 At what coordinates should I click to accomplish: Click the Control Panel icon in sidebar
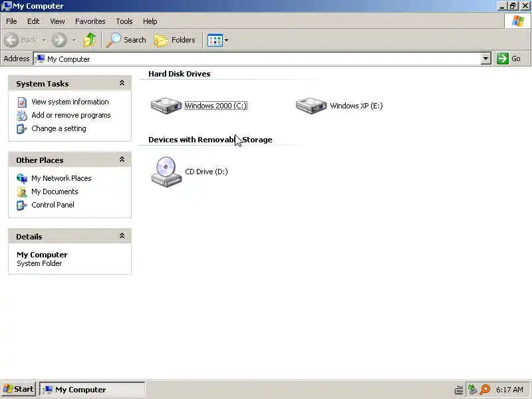pyautogui.click(x=22, y=205)
